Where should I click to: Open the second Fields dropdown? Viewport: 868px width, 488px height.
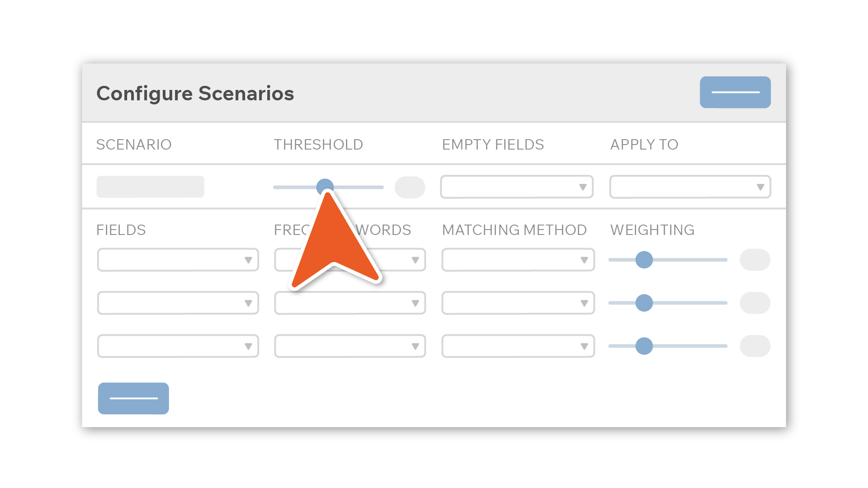point(178,303)
